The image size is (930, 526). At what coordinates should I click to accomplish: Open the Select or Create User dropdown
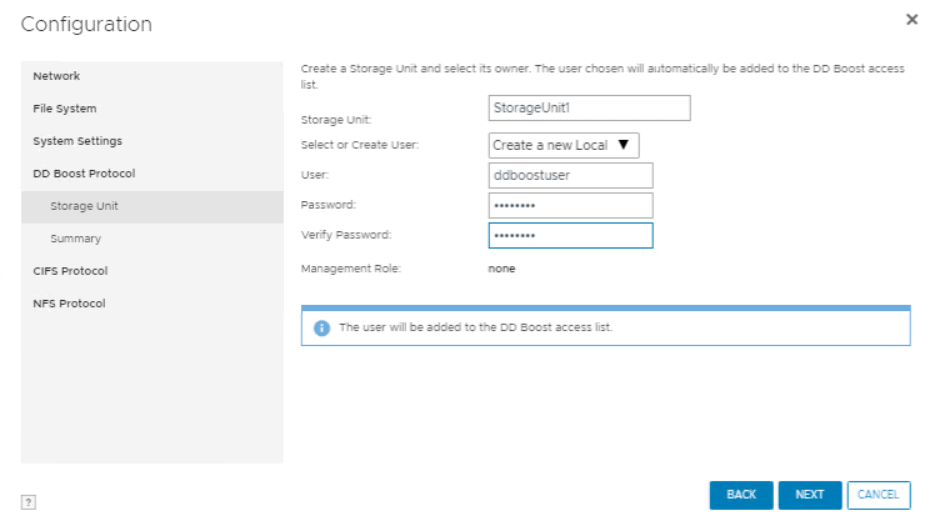564,145
